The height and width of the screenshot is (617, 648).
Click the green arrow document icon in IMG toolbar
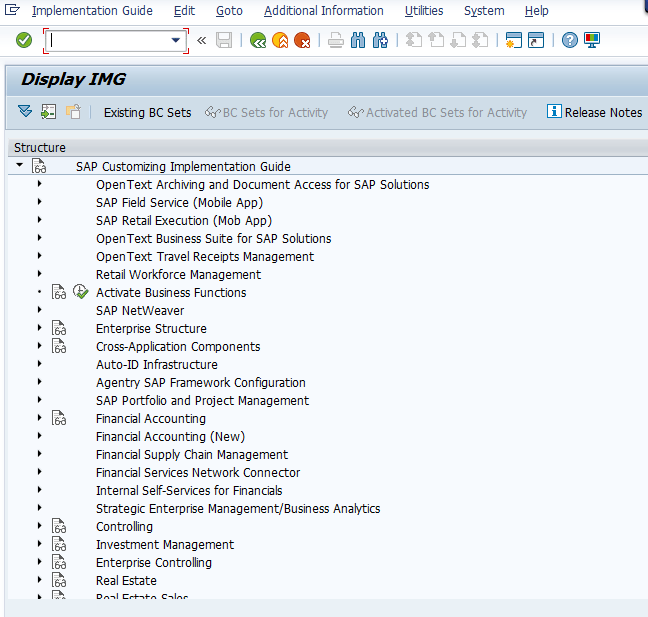(x=48, y=112)
